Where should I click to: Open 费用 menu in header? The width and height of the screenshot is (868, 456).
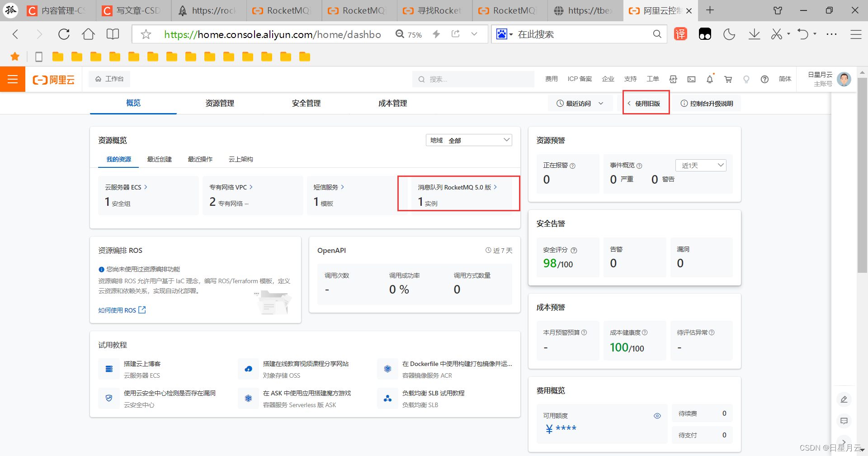tap(551, 79)
